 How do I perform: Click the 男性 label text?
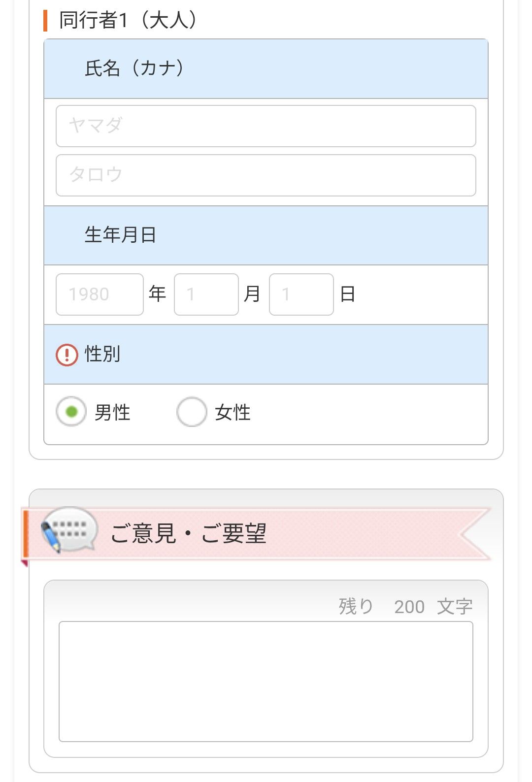(112, 413)
